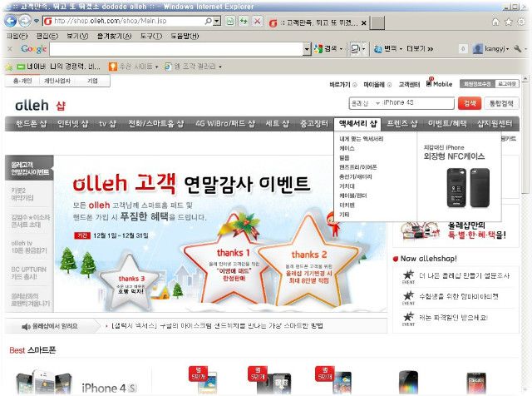The image size is (532, 396).
Task: Click the red 검색 search button
Action: tap(470, 103)
